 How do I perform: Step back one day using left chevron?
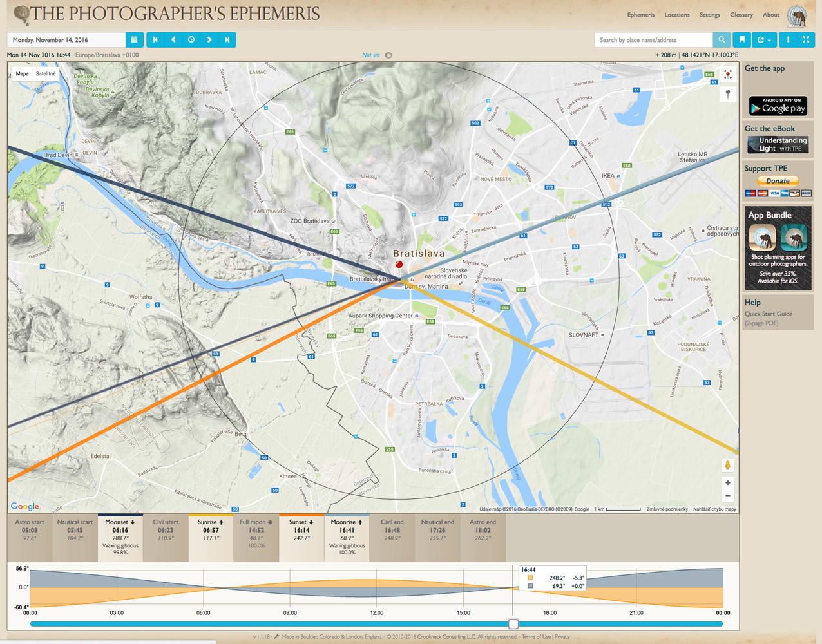(173, 40)
